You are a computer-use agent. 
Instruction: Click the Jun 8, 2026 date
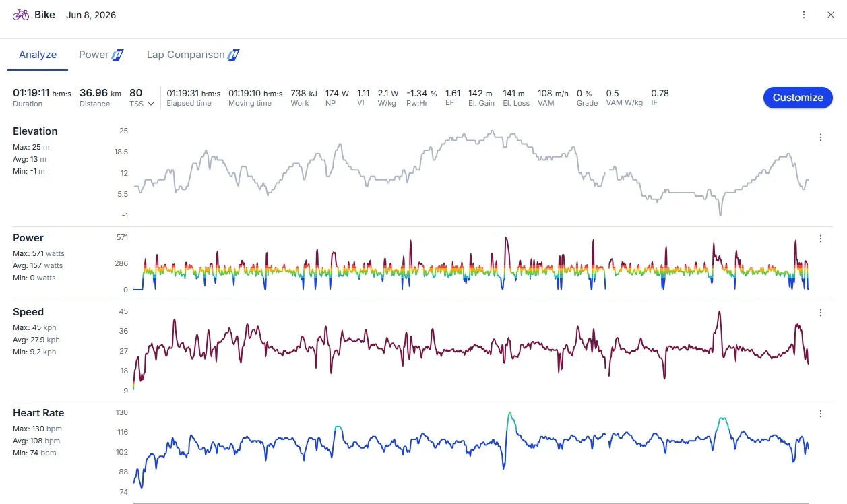[91, 15]
